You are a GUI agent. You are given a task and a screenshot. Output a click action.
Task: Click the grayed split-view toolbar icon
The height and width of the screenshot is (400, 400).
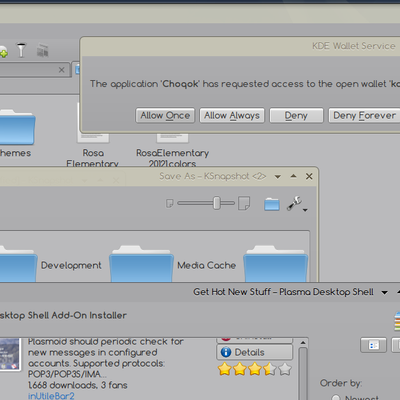pyautogui.click(x=42, y=50)
